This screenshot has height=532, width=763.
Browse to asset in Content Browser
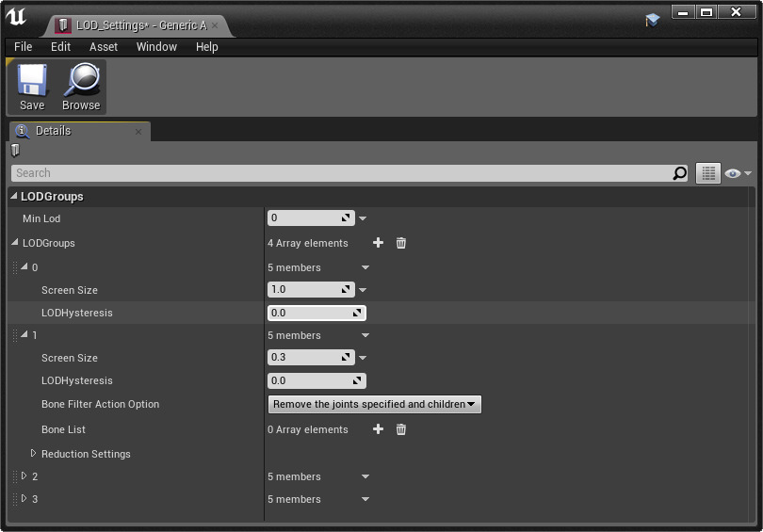pyautogui.click(x=81, y=88)
